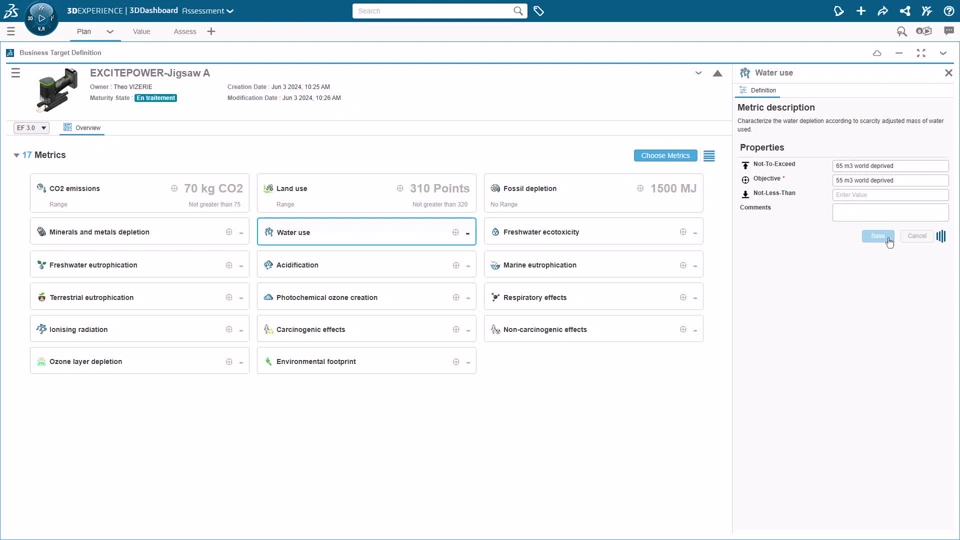
Task: Open the help question mark icon
Action: (x=948, y=11)
